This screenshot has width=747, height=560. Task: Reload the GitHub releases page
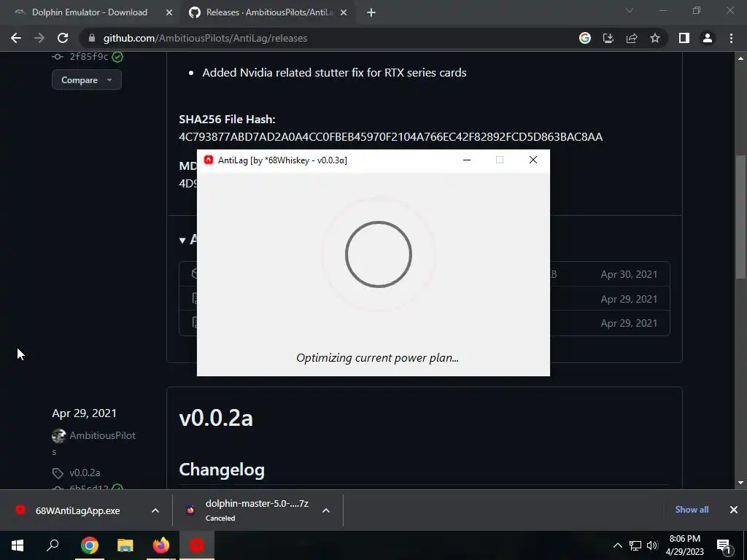point(63,38)
